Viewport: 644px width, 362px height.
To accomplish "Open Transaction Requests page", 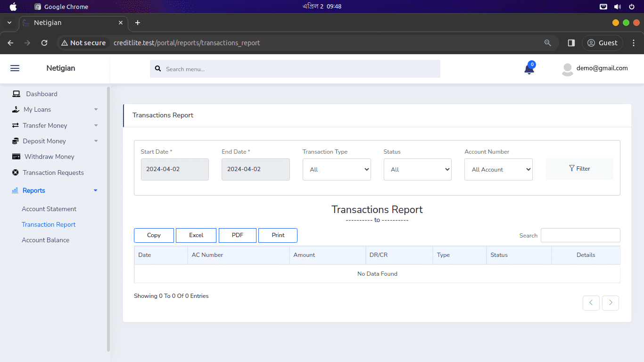I will [53, 173].
